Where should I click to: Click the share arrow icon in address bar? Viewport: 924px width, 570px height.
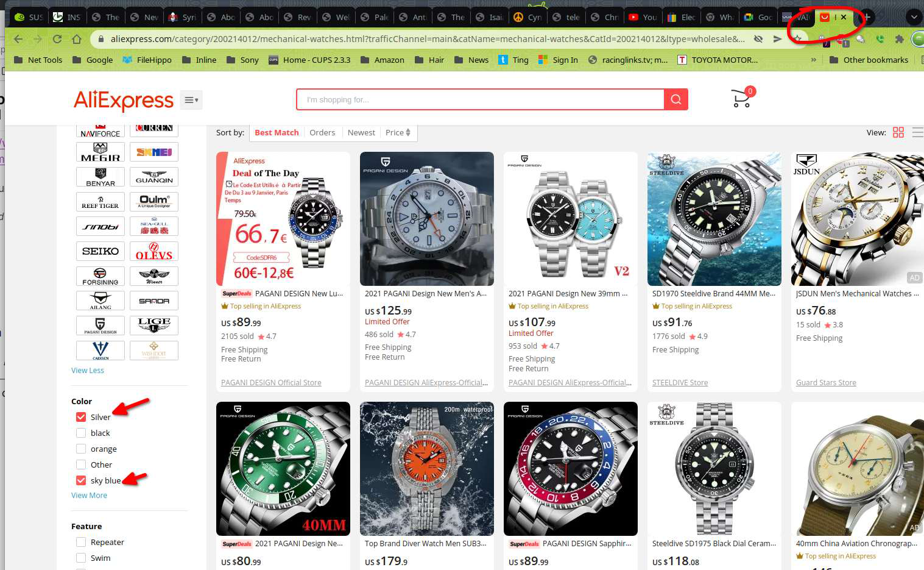coord(777,39)
